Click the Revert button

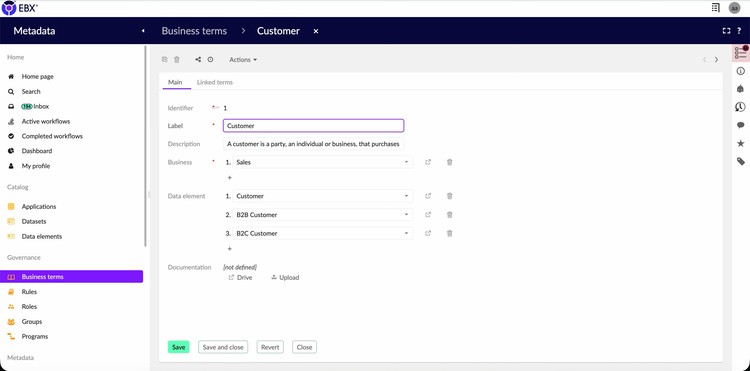tap(270, 347)
